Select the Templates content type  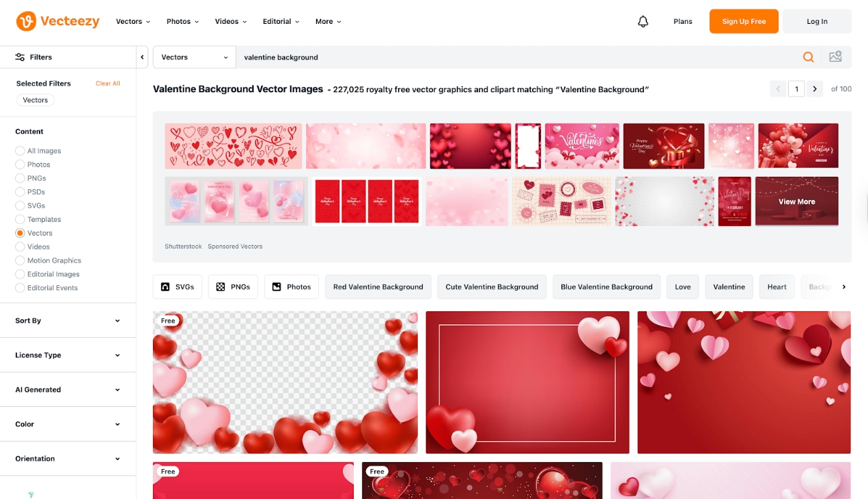(x=20, y=219)
